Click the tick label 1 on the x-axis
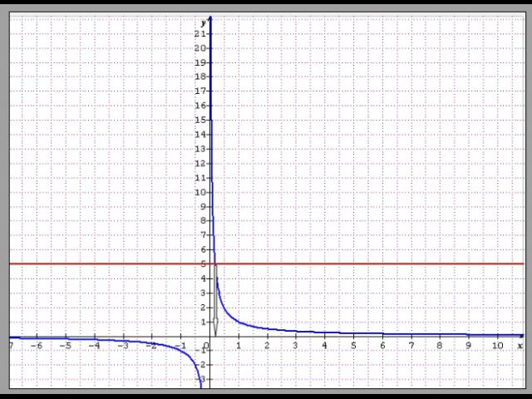This screenshot has height=399, width=532. tap(239, 345)
